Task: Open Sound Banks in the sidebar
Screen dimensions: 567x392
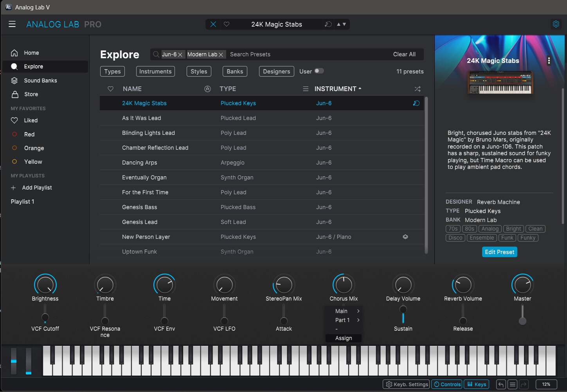Action: tap(40, 81)
